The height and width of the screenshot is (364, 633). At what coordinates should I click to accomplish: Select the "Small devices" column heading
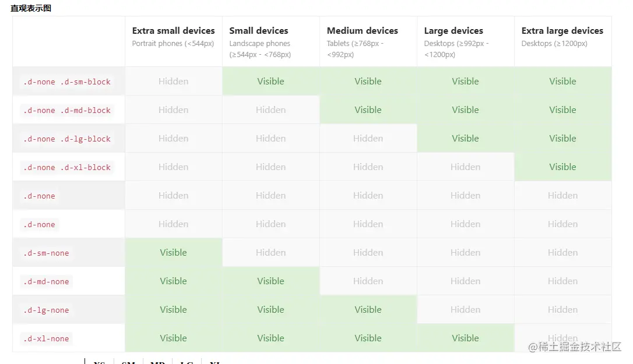(x=259, y=31)
